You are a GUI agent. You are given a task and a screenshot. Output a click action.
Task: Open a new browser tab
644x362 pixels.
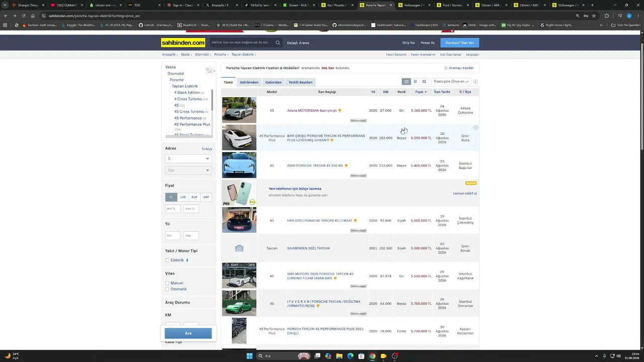pos(592,5)
